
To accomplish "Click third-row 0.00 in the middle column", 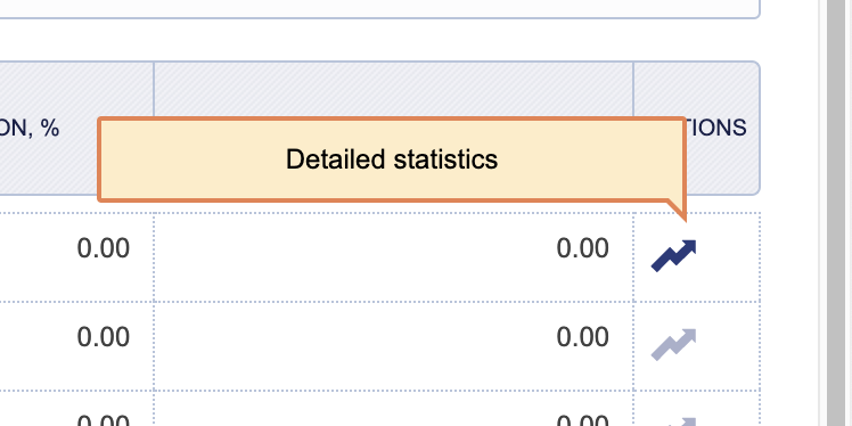I will (x=582, y=420).
